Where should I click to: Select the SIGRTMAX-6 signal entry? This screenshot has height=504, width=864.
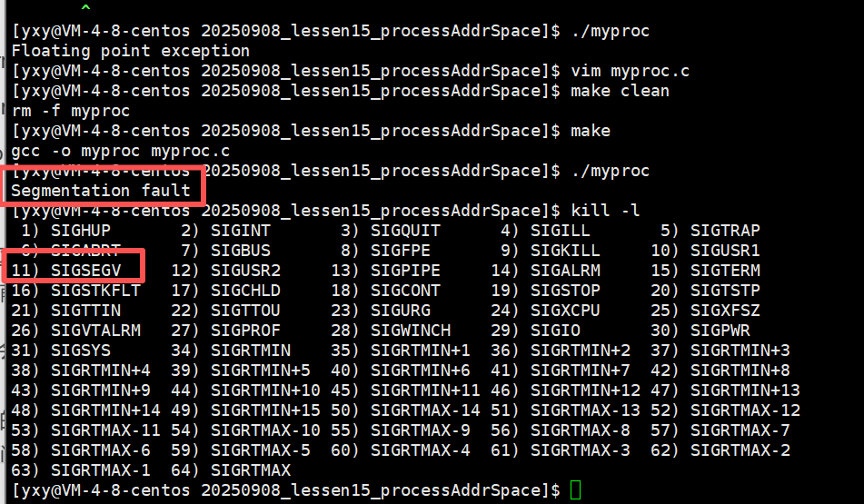point(81,450)
